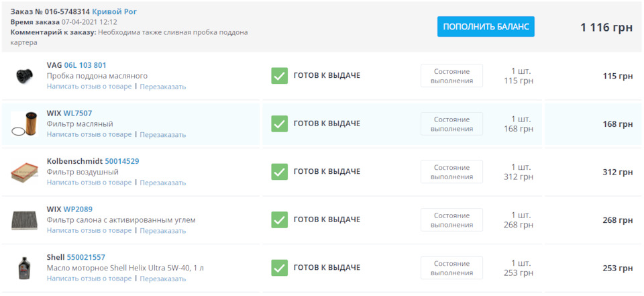
Task: Click the air filter product thumbnail
Action: click(x=24, y=172)
